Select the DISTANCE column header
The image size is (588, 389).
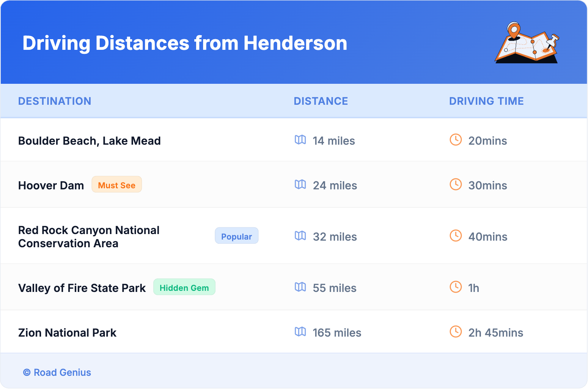[321, 101]
